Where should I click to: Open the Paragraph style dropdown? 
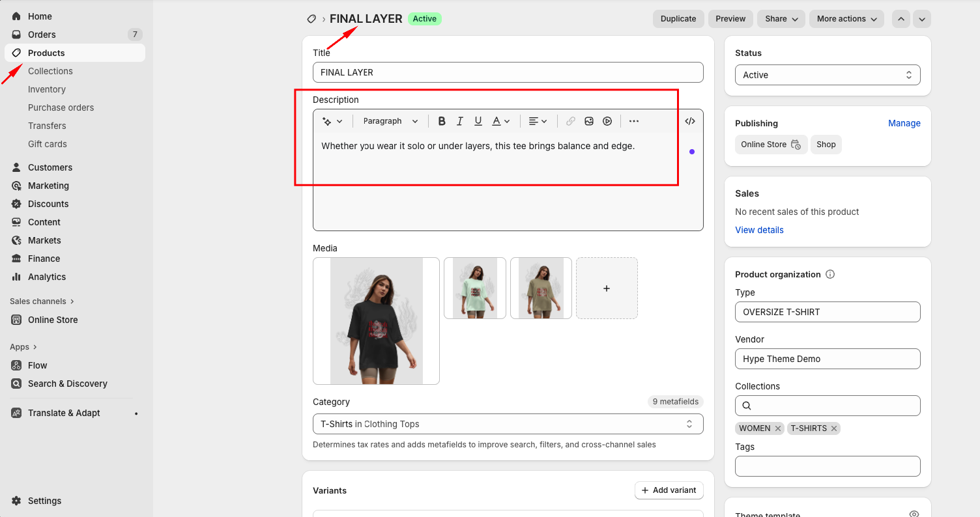tap(390, 121)
